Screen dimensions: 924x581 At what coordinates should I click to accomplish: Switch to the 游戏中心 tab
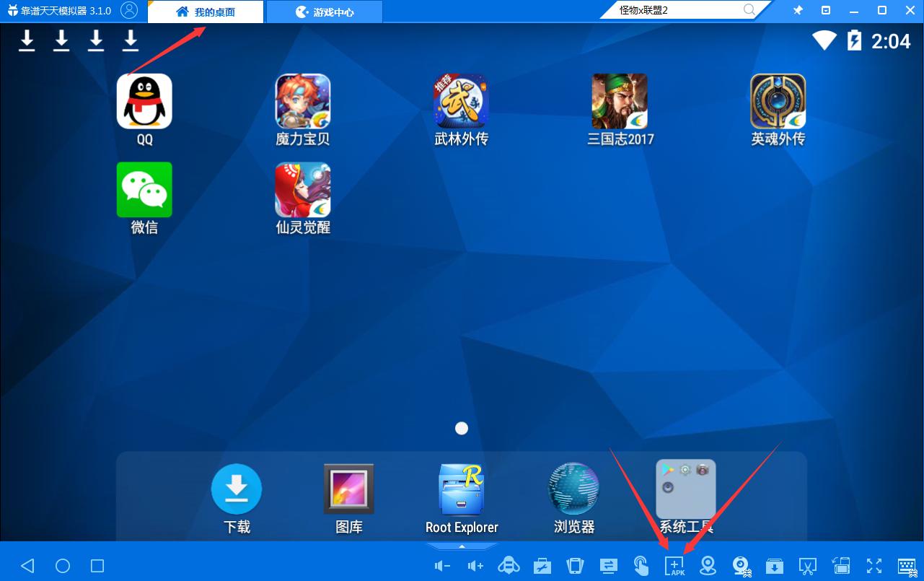coord(325,12)
